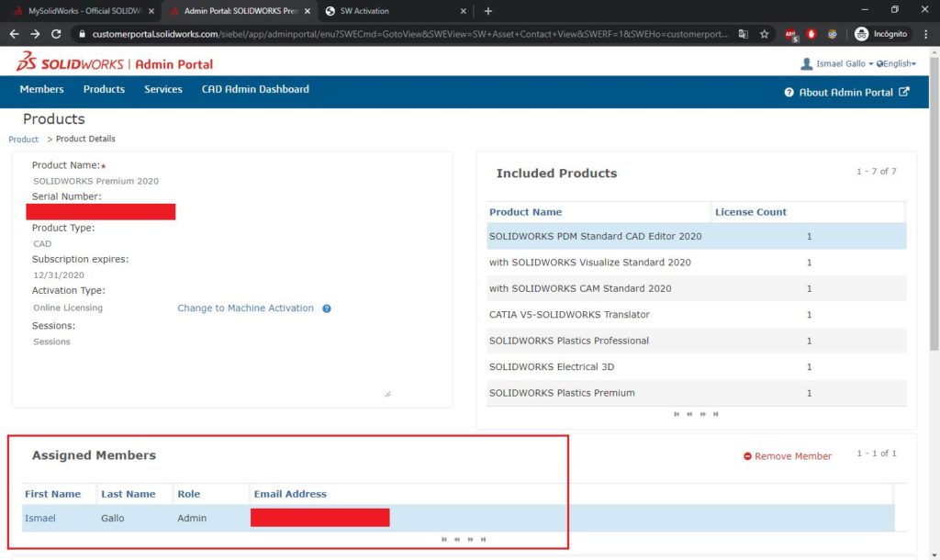
Task: Open CAD Admin Dashboard
Action: [255, 89]
